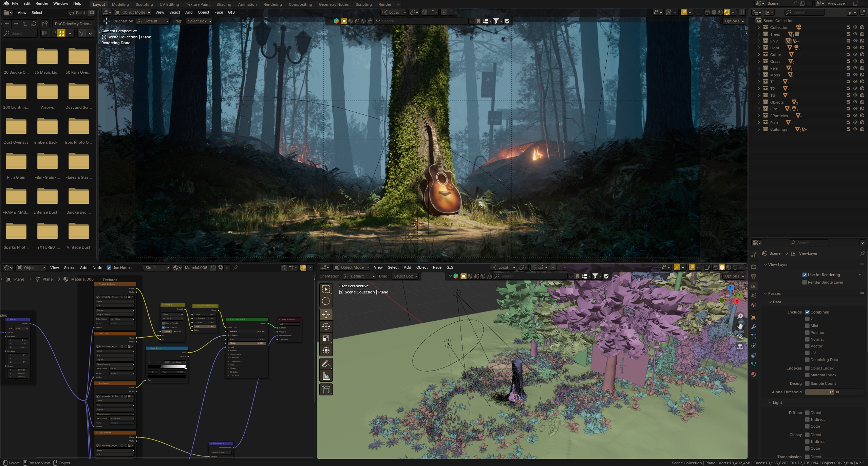Choose the Measure tool

point(326,376)
